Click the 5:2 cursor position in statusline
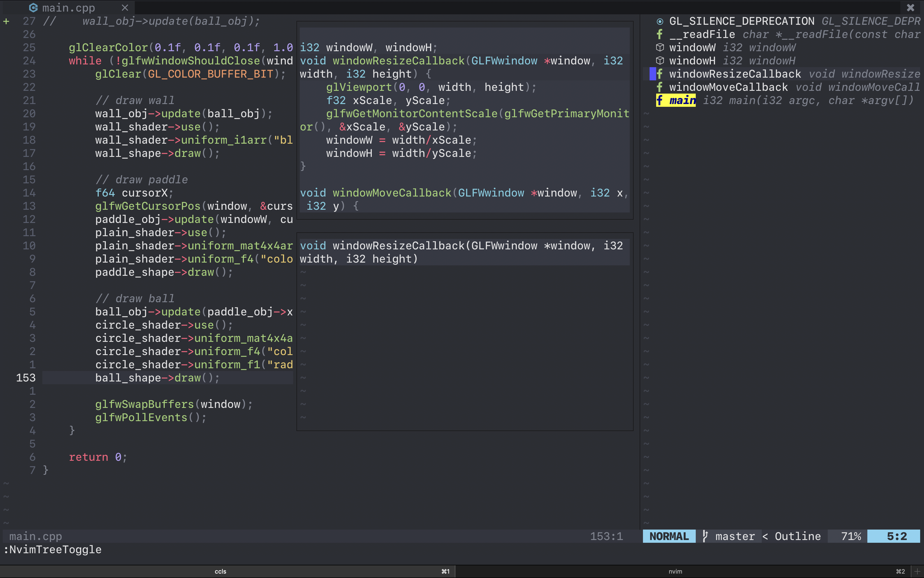Viewport: 924px width, 578px height. click(897, 536)
